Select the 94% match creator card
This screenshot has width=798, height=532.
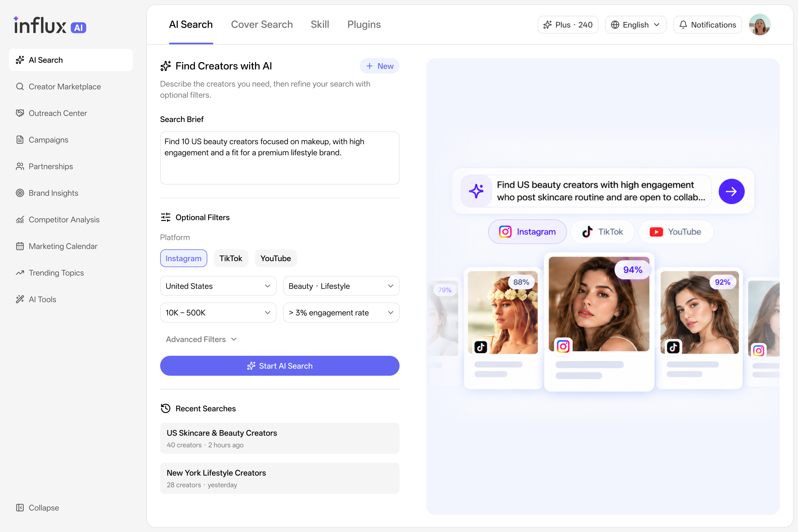point(599,322)
